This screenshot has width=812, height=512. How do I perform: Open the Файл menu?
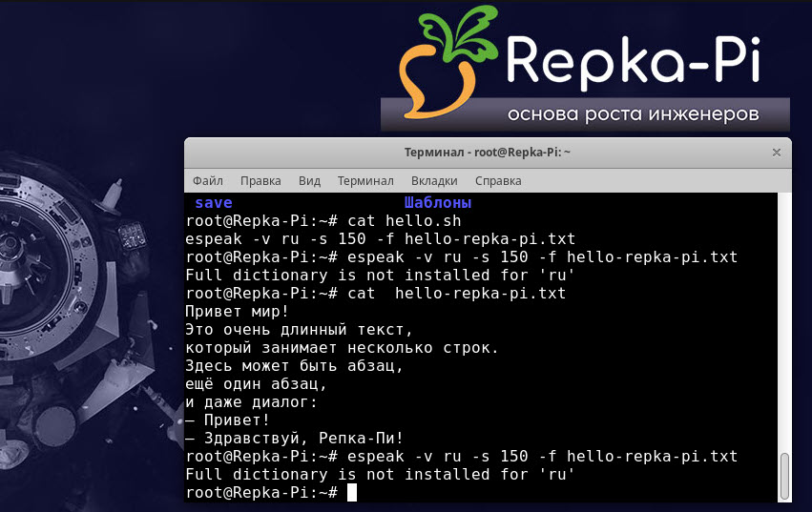[207, 180]
